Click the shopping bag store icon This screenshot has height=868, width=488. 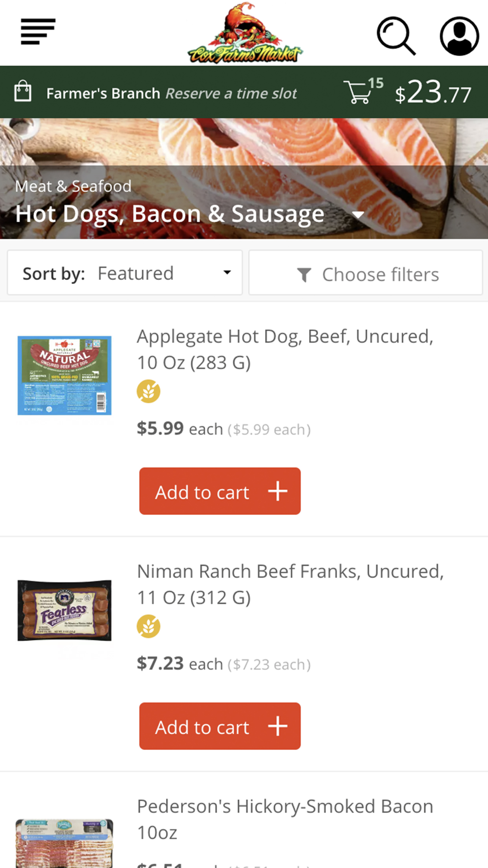tap(23, 92)
